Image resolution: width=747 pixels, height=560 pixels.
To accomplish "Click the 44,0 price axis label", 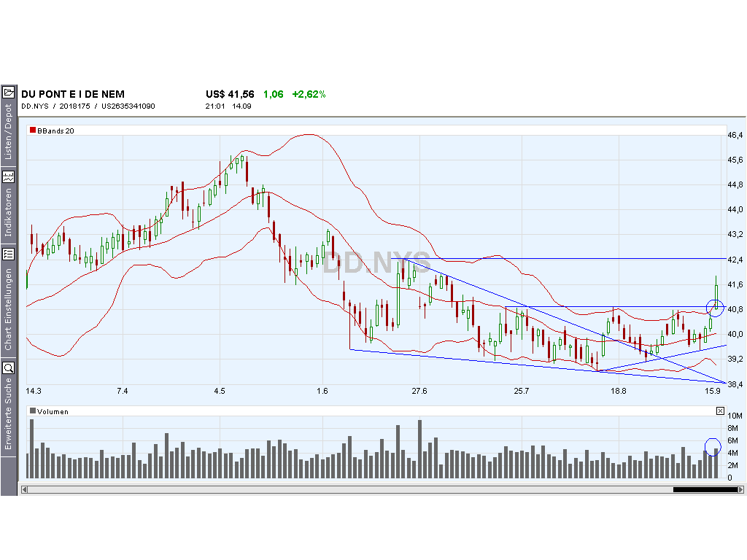I will 735,209.
